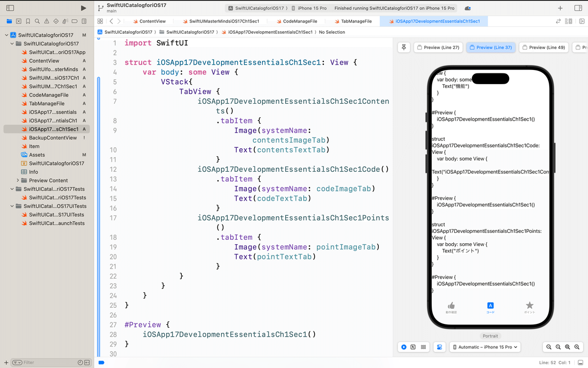Click line number 27 in the gutter

pyautogui.click(x=114, y=324)
